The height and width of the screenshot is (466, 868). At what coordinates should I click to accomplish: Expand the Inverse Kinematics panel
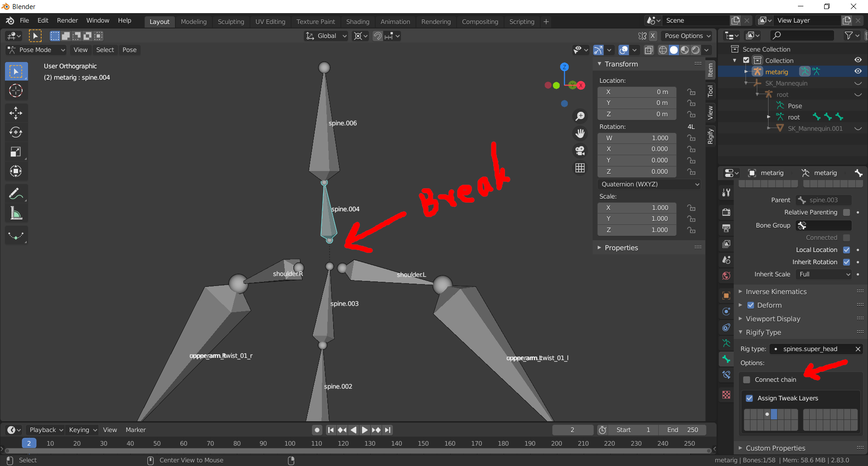coord(776,292)
